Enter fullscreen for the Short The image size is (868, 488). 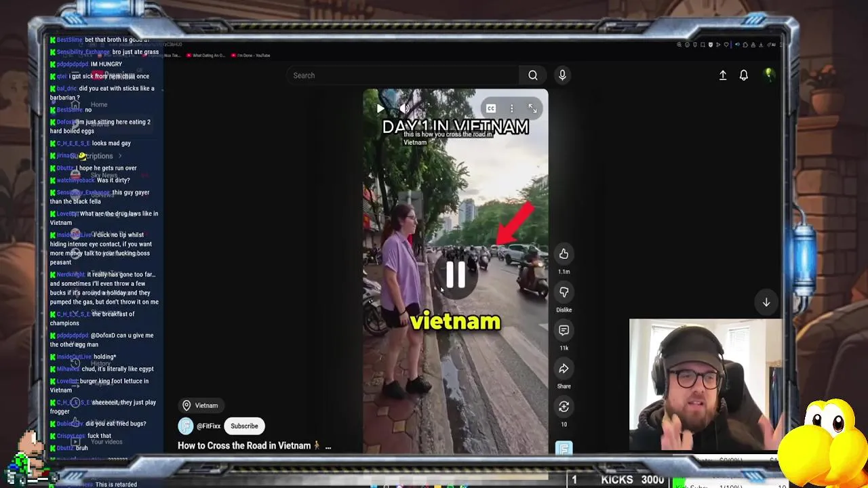pos(533,108)
